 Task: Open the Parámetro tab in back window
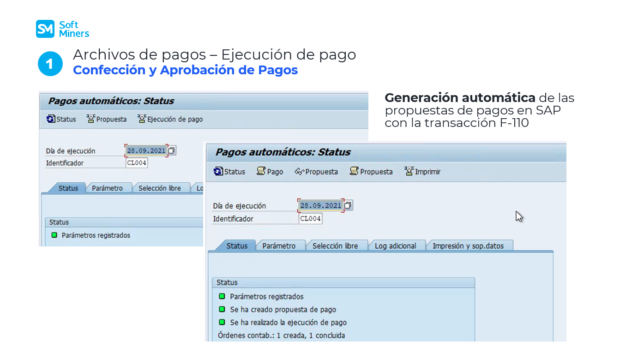(x=107, y=188)
